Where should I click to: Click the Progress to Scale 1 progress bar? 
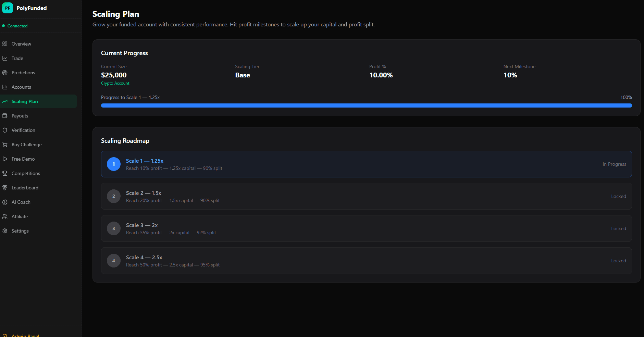366,105
